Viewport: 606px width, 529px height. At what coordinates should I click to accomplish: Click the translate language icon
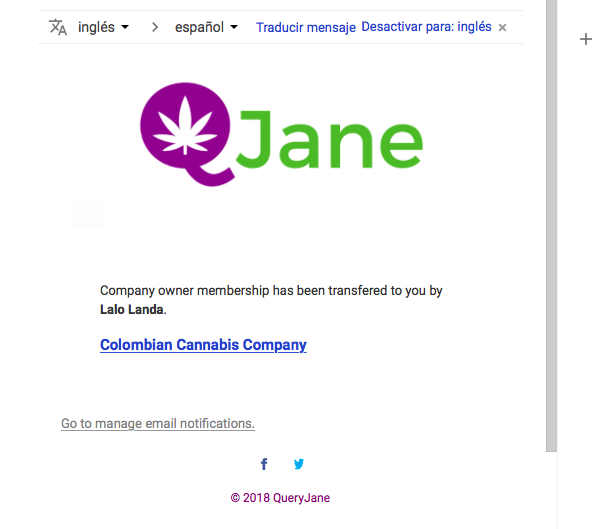(58, 27)
